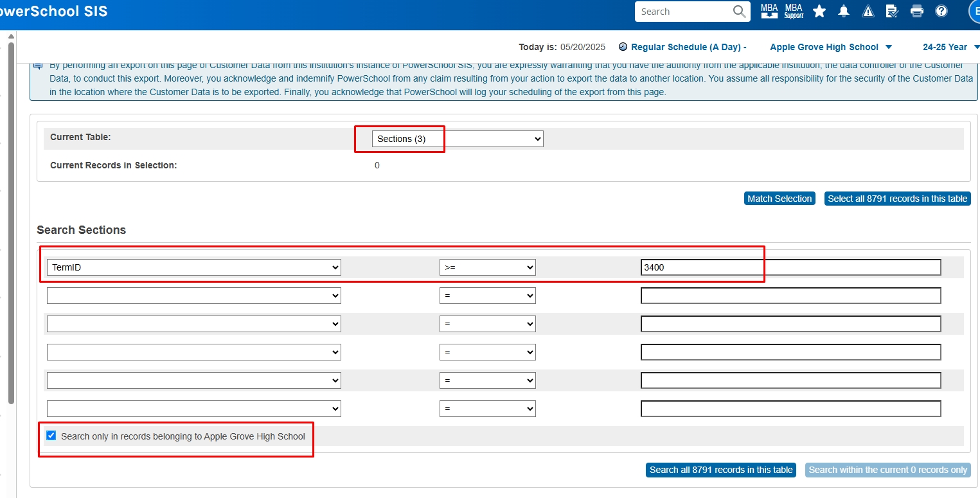Open the Current Table dropdown showing Sections
Image resolution: width=980 pixels, height=498 pixels.
click(458, 139)
